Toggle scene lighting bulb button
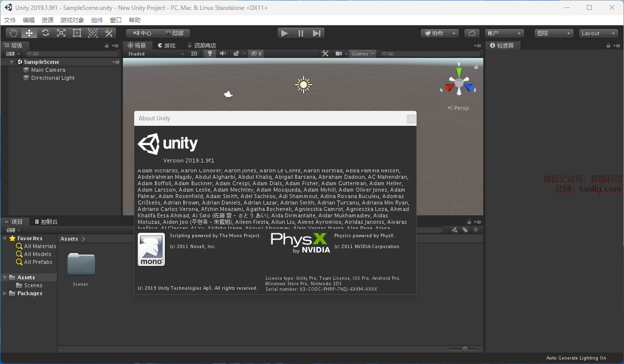 (210, 53)
